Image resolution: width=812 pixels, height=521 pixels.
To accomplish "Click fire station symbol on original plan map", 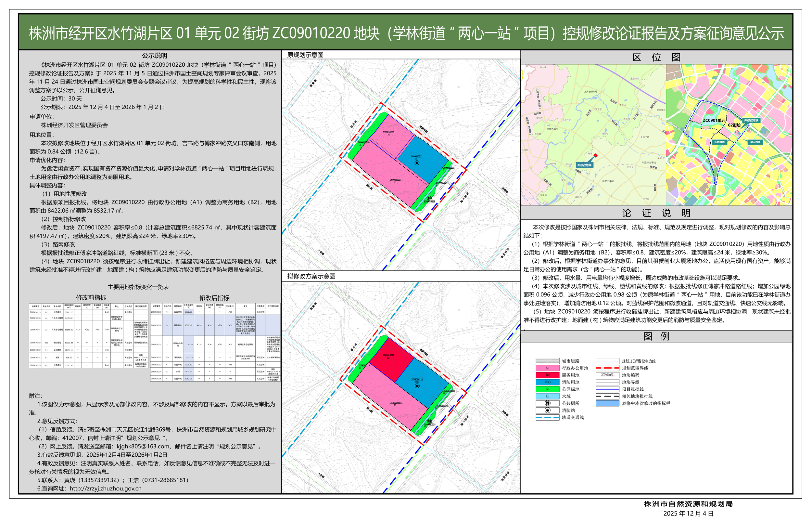I will [417, 163].
